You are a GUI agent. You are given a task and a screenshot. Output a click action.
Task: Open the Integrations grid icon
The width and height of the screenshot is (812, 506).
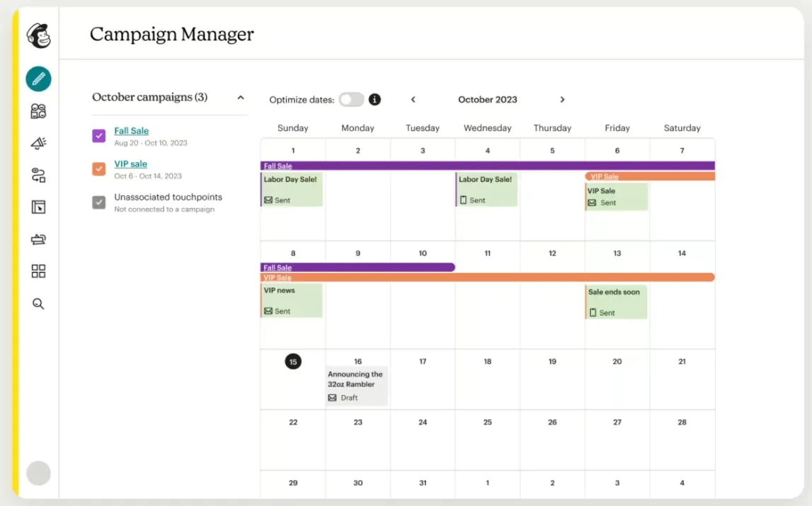point(38,271)
